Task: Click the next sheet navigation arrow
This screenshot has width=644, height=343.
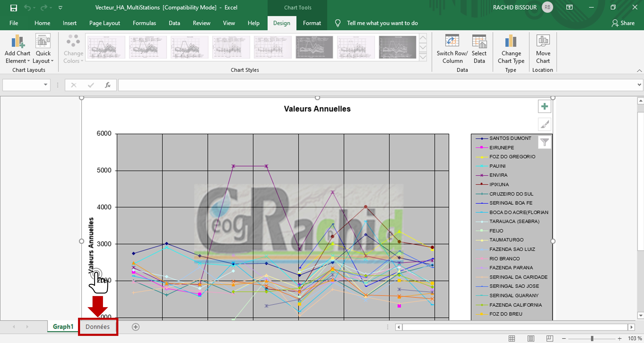Action: pyautogui.click(x=27, y=327)
